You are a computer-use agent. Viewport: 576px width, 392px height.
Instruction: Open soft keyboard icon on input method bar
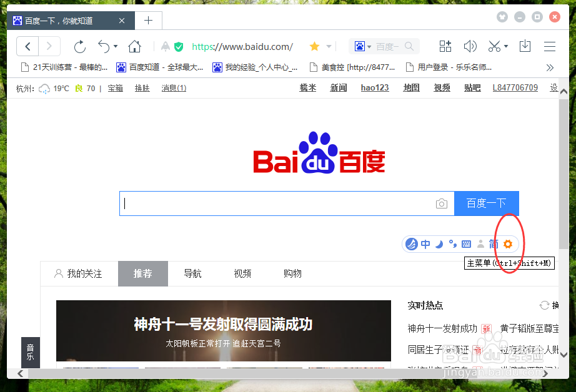(466, 243)
